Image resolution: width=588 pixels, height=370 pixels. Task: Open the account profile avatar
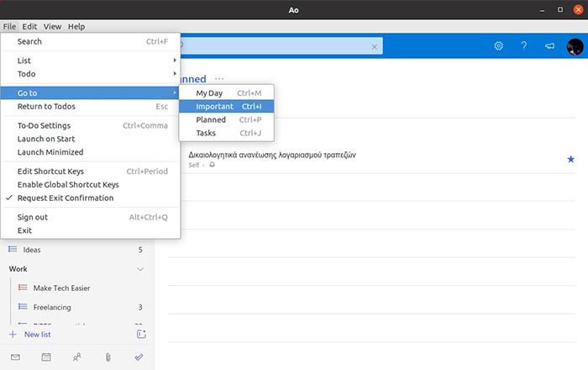coord(575,46)
